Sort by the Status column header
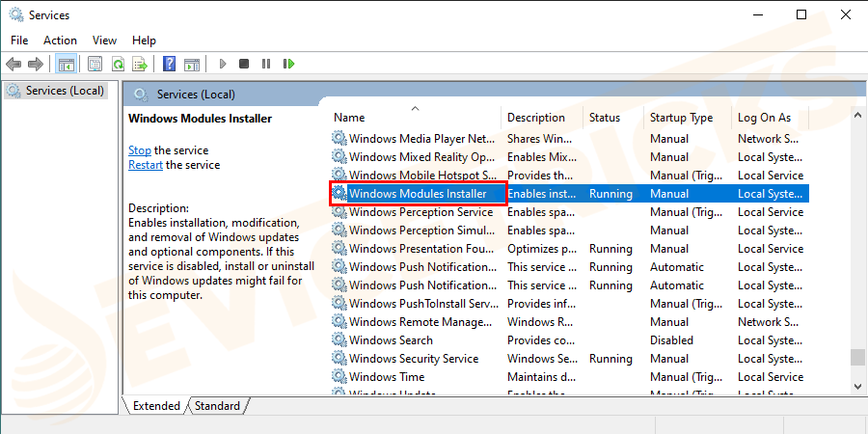This screenshot has width=868, height=434. (x=614, y=118)
